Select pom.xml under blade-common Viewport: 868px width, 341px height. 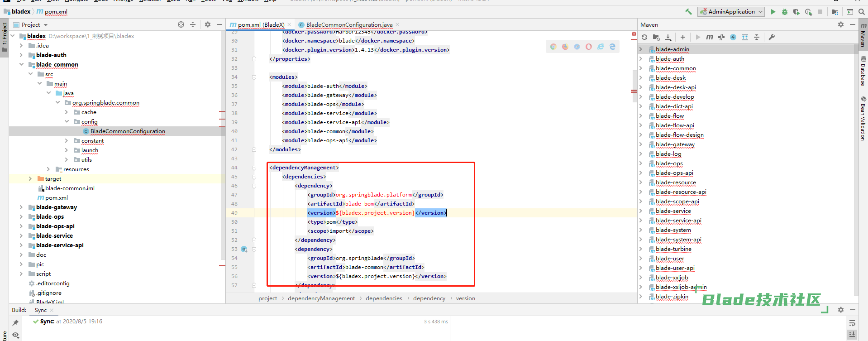[57, 197]
